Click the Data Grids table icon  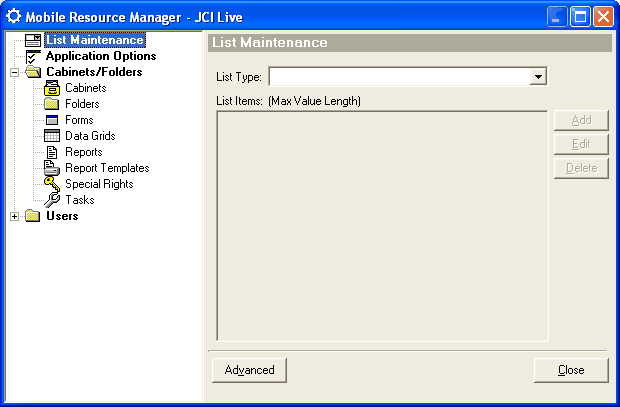[52, 136]
